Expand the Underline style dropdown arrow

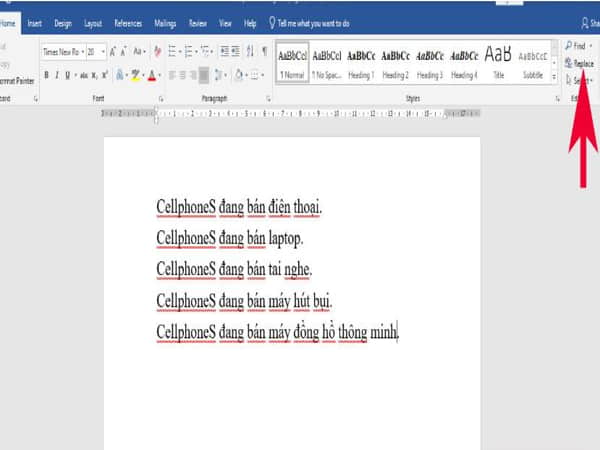[75, 75]
